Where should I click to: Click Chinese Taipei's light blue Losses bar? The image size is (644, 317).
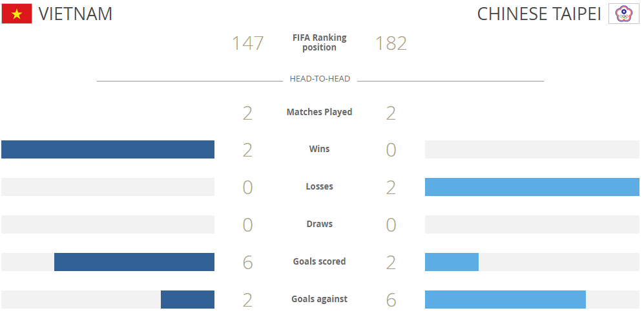pyautogui.click(x=532, y=187)
